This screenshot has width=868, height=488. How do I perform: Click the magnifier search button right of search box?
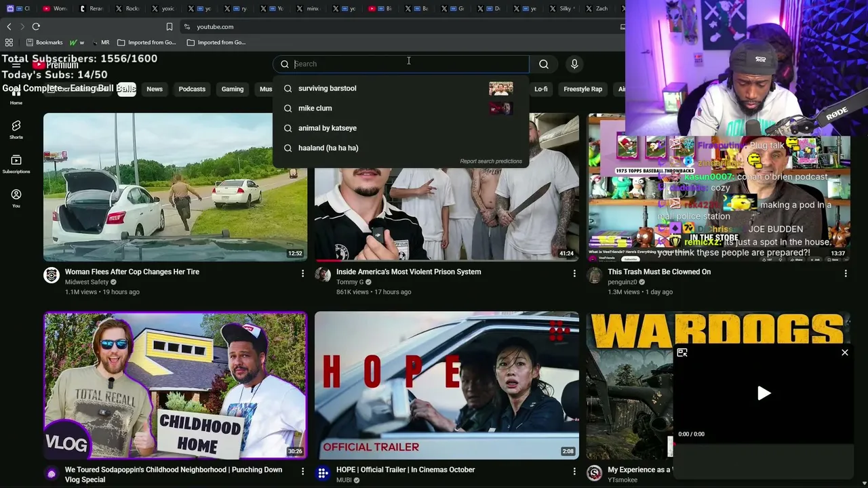point(544,64)
